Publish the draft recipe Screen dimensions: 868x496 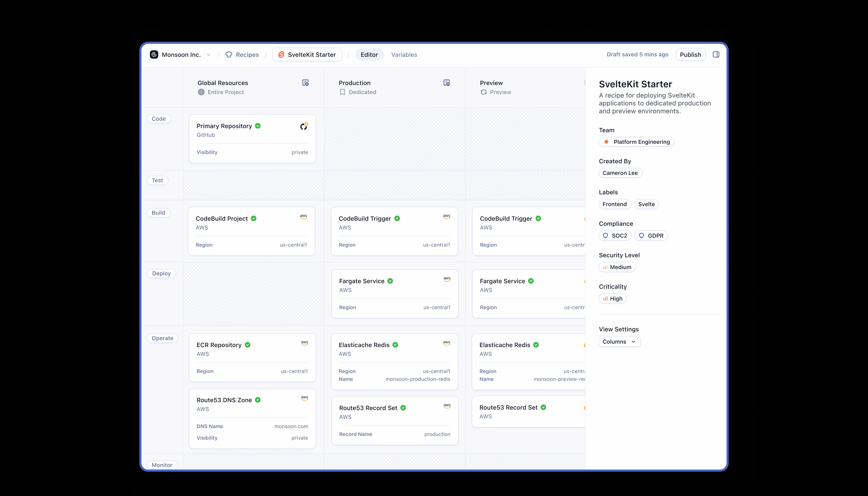click(691, 55)
